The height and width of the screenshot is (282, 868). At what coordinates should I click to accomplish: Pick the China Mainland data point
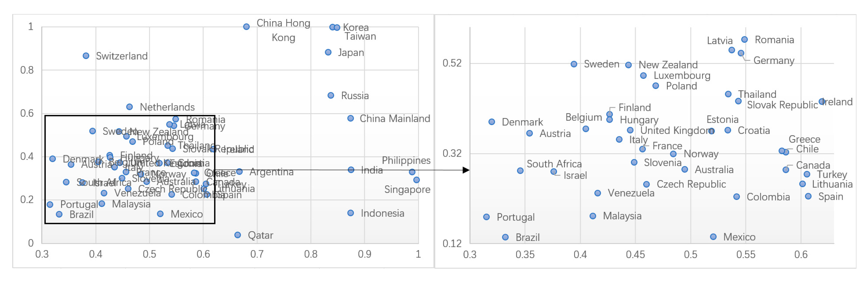(350, 118)
